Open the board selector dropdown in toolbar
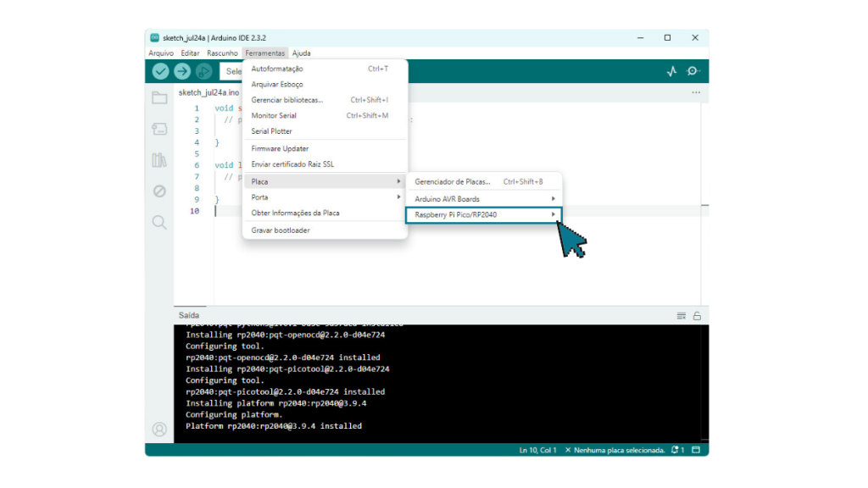 pyautogui.click(x=231, y=71)
